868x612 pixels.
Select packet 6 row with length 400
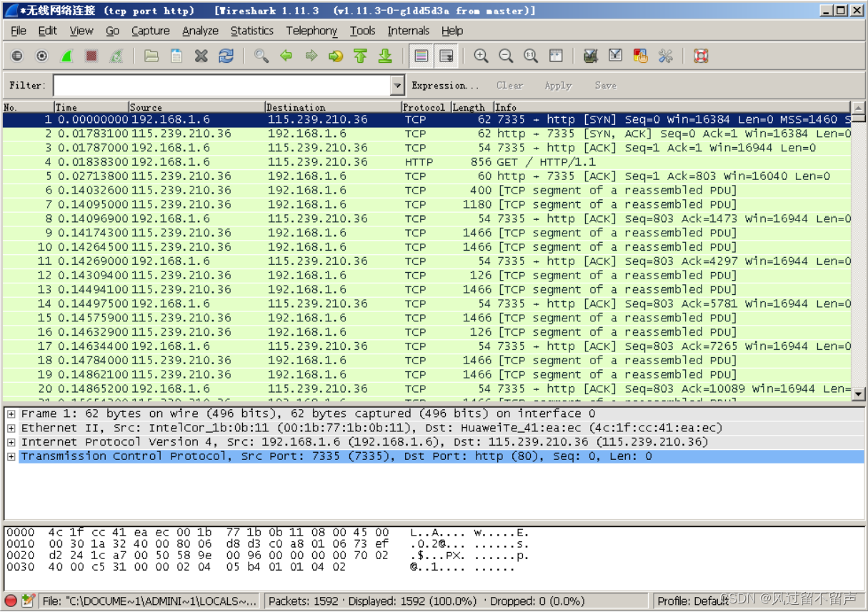pyautogui.click(x=426, y=191)
